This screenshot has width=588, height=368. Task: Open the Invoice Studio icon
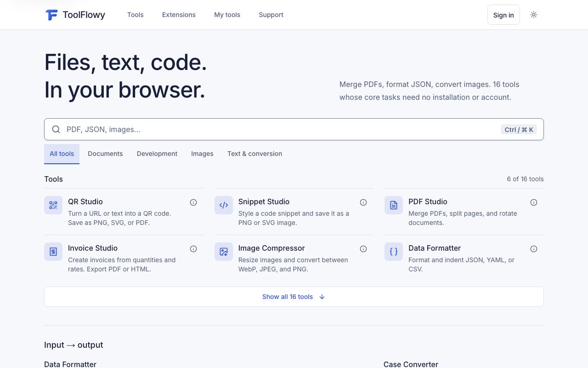[x=53, y=252]
